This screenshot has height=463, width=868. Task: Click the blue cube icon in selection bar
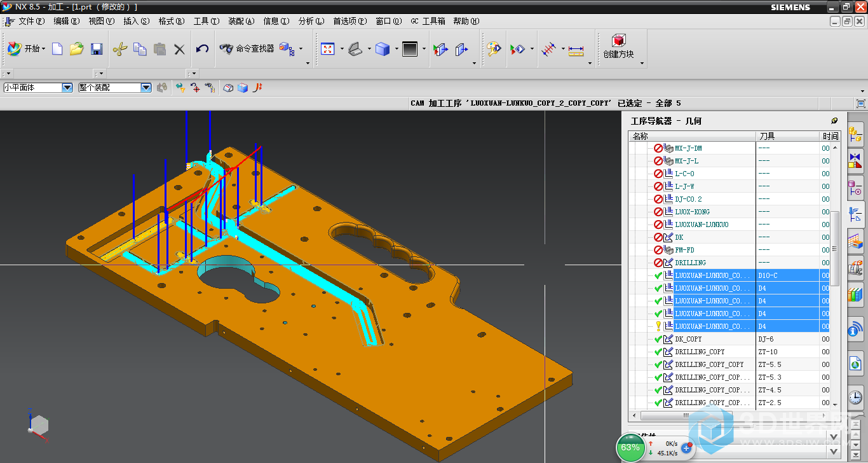click(x=243, y=88)
